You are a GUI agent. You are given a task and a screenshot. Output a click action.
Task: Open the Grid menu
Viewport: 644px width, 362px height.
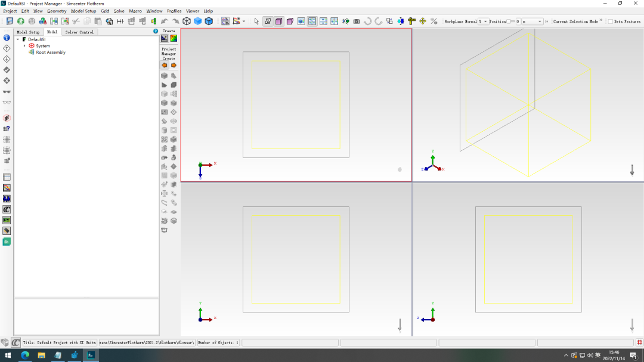[x=105, y=11]
